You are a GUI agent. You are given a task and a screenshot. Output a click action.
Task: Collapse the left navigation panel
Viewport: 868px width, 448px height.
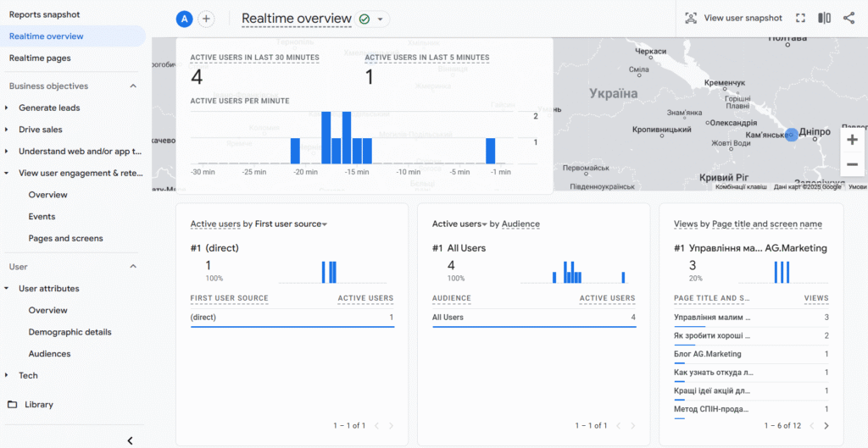point(130,440)
